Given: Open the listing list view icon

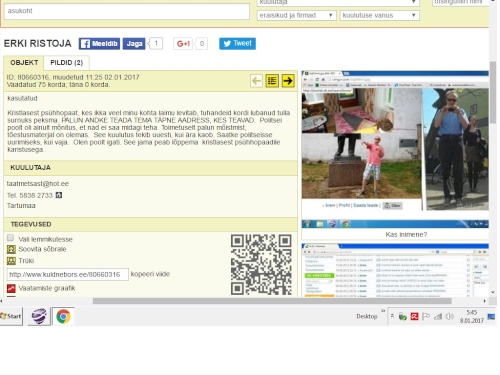Looking at the screenshot, I should (272, 81).
